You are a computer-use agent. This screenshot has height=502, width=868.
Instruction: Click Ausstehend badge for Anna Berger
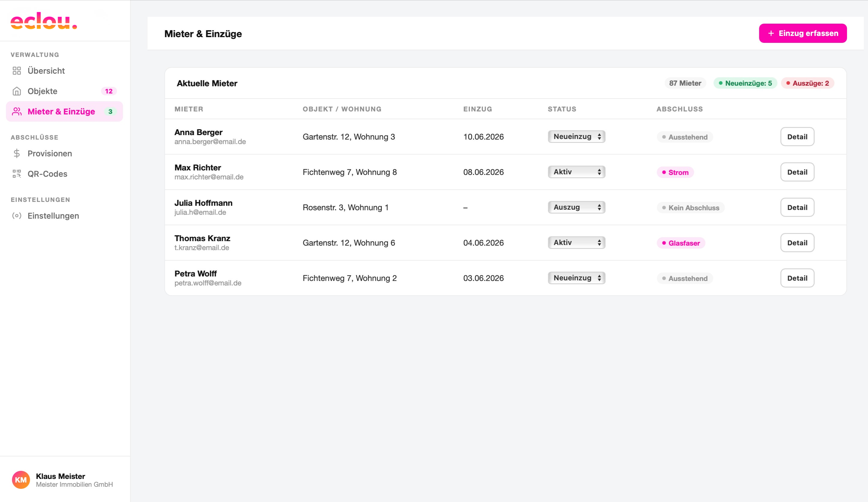(x=685, y=137)
